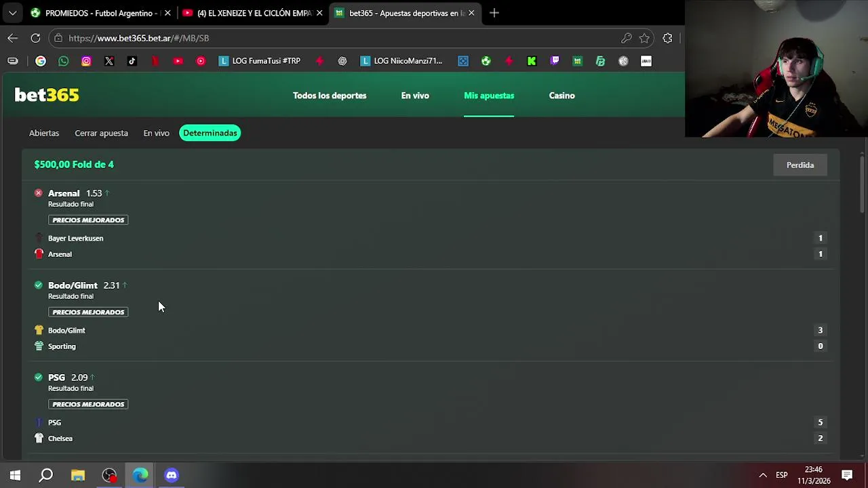
Task: Open the ChatGPT bookmark icon
Action: [342, 61]
